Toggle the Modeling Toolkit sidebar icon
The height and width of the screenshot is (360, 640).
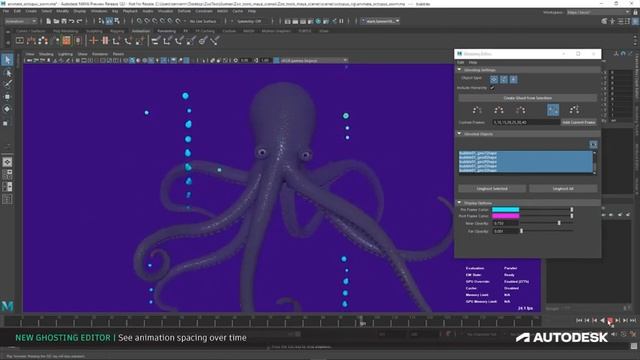pyautogui.click(x=604, y=21)
